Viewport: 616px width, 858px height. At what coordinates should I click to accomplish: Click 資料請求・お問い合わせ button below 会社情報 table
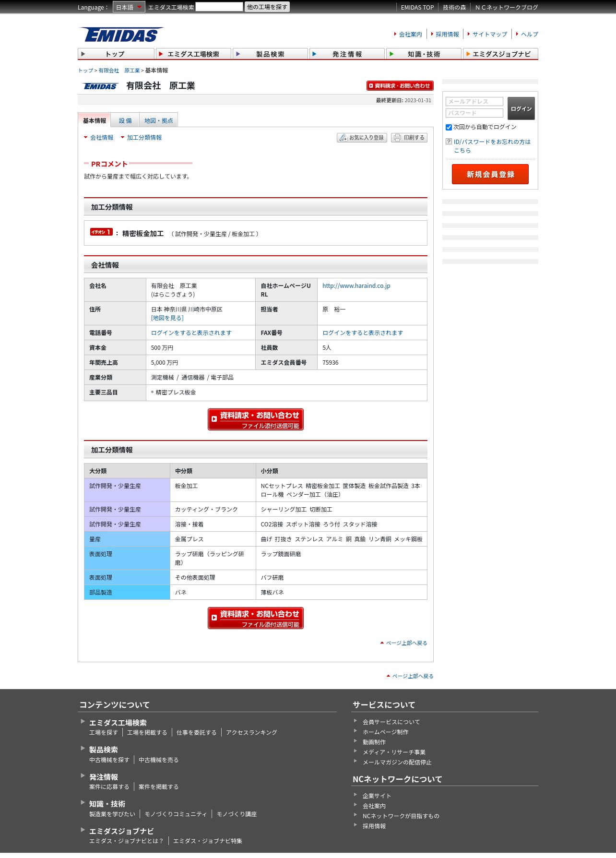tap(256, 419)
